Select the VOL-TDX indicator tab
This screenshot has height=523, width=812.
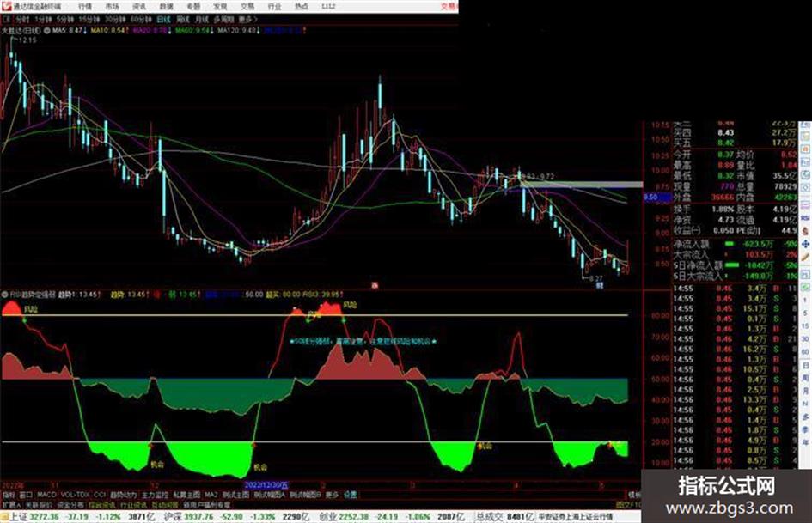click(75, 495)
